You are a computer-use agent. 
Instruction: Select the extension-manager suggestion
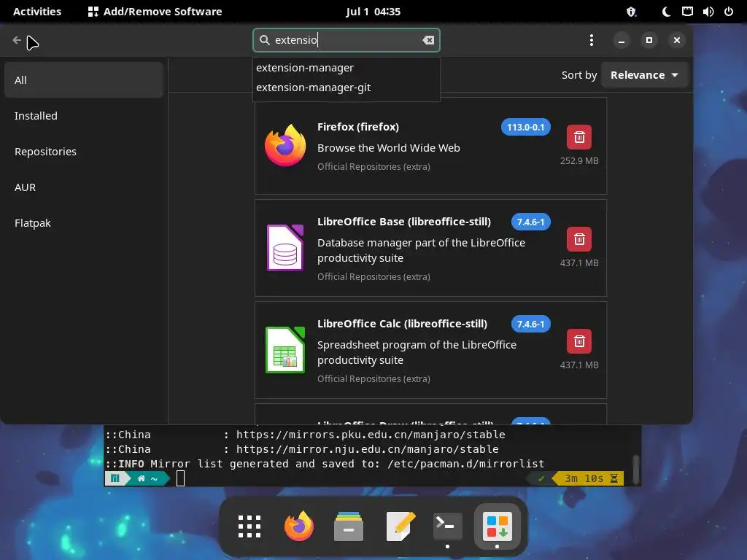[346, 68]
